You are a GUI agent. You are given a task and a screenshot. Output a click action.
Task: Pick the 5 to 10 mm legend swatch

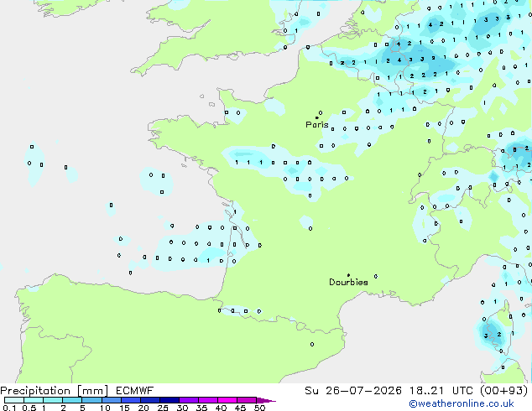coord(91,400)
